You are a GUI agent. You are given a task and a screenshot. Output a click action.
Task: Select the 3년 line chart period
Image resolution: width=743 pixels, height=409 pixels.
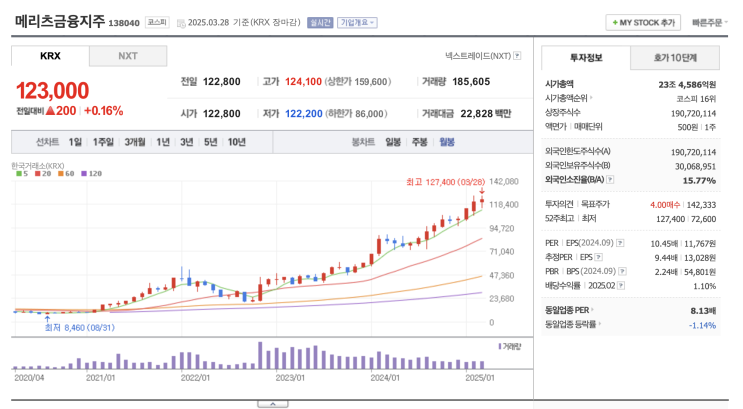point(187,142)
